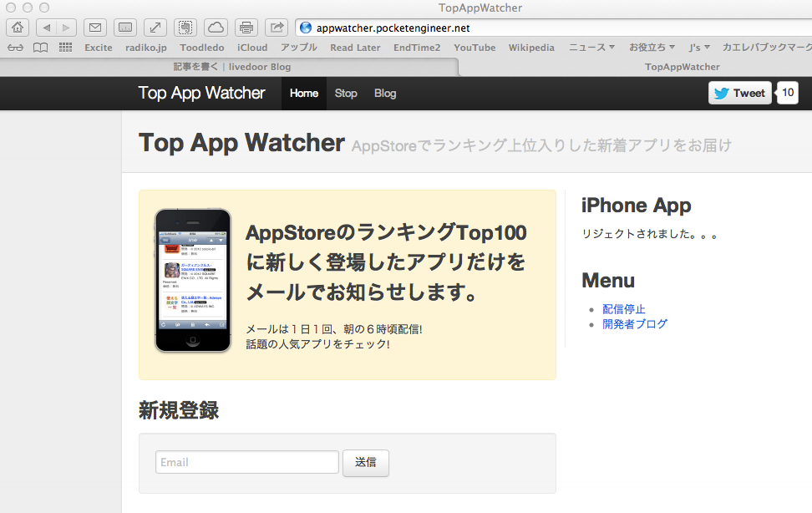Click the Tweet button

pyautogui.click(x=739, y=93)
